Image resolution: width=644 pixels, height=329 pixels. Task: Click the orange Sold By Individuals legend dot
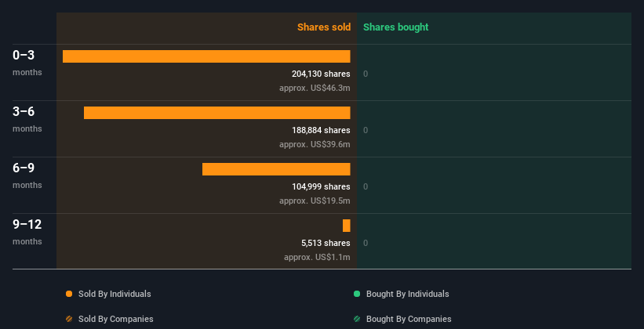pos(69,294)
